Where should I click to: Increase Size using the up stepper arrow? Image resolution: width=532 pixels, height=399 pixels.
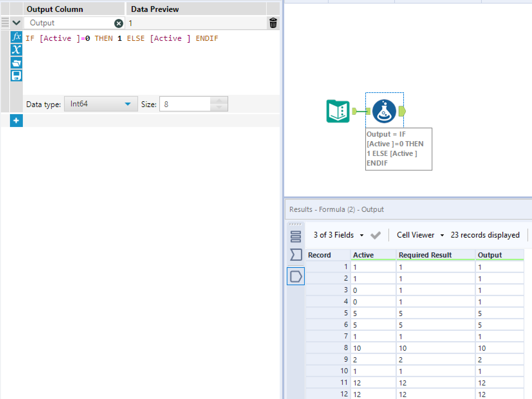[219, 101]
